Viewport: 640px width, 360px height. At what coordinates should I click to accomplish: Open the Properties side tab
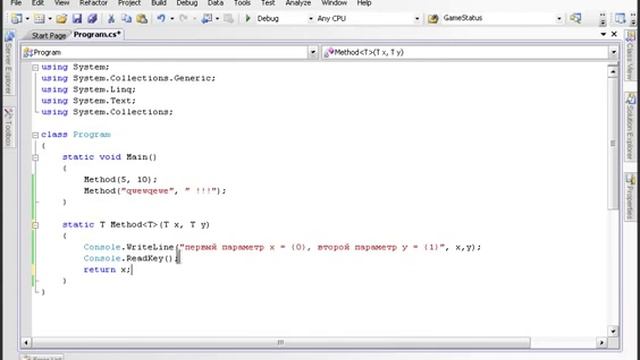(630, 197)
